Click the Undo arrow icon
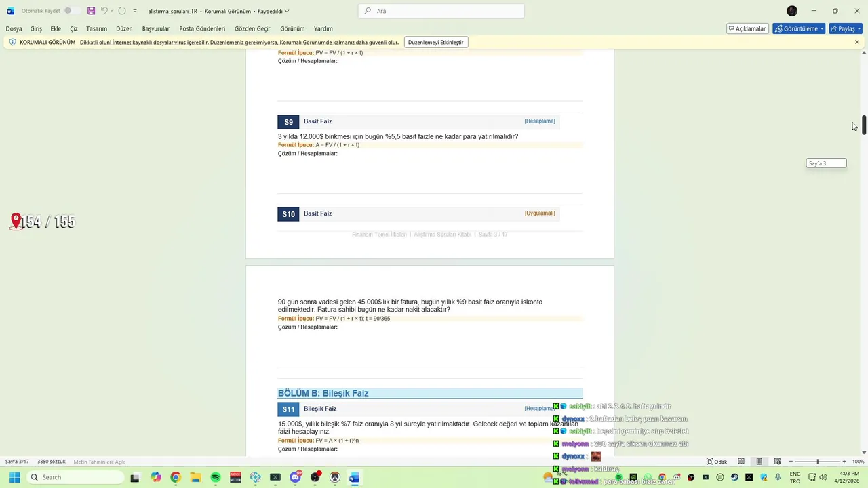868x488 pixels. pyautogui.click(x=104, y=11)
